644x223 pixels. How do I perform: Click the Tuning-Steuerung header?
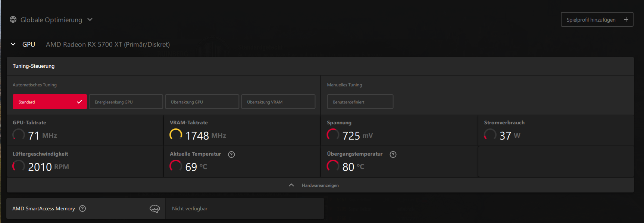pos(34,66)
